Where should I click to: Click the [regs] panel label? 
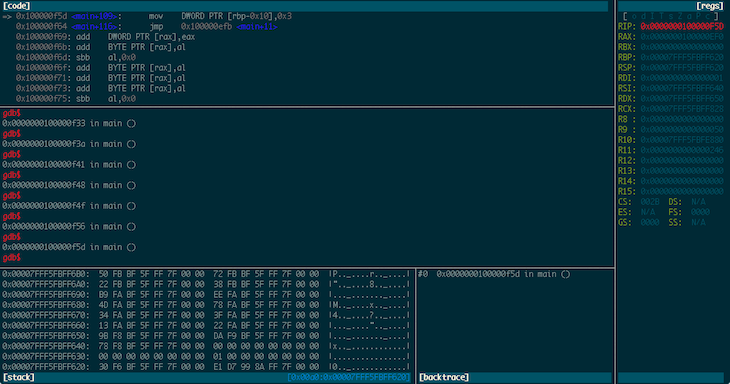[x=710, y=6]
